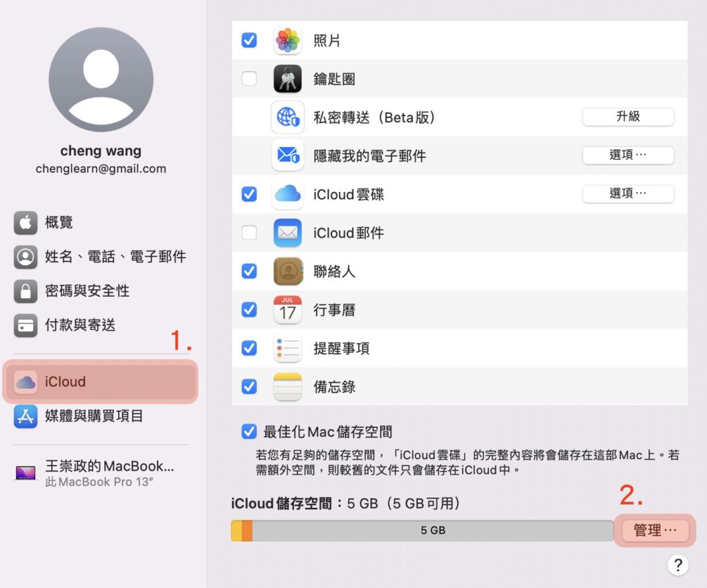
Task: Enable the Keychain (鑰匙圈) checkbox
Action: tap(249, 79)
